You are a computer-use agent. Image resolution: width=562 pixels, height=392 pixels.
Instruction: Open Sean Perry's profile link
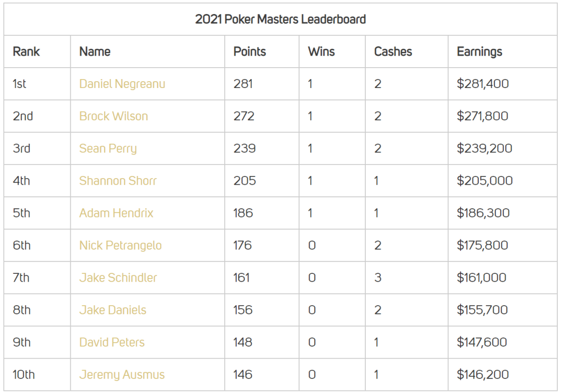(108, 148)
